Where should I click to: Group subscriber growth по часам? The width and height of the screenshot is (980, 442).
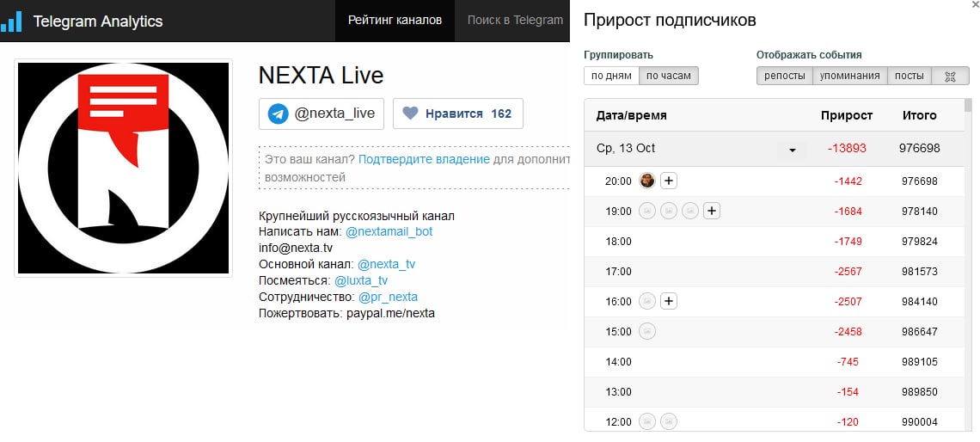669,76
